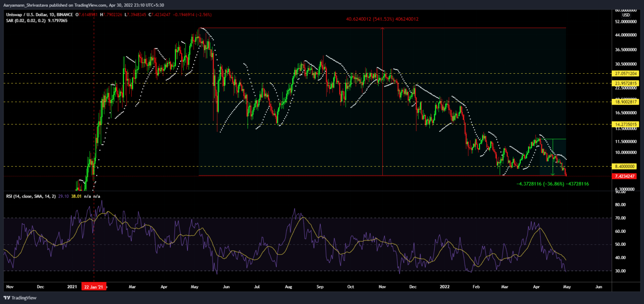Viewport: 644px width, 304px height.
Task: Click the Jul label on time axis
Action: pos(257,287)
